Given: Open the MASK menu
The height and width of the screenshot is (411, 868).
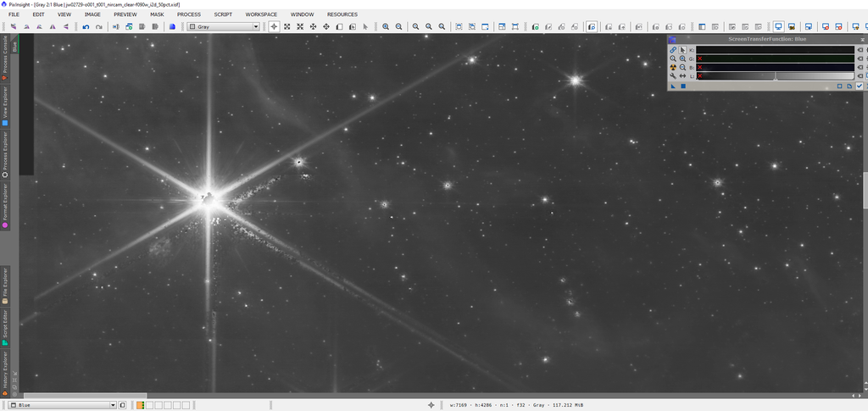Looking at the screenshot, I should tap(157, 14).
